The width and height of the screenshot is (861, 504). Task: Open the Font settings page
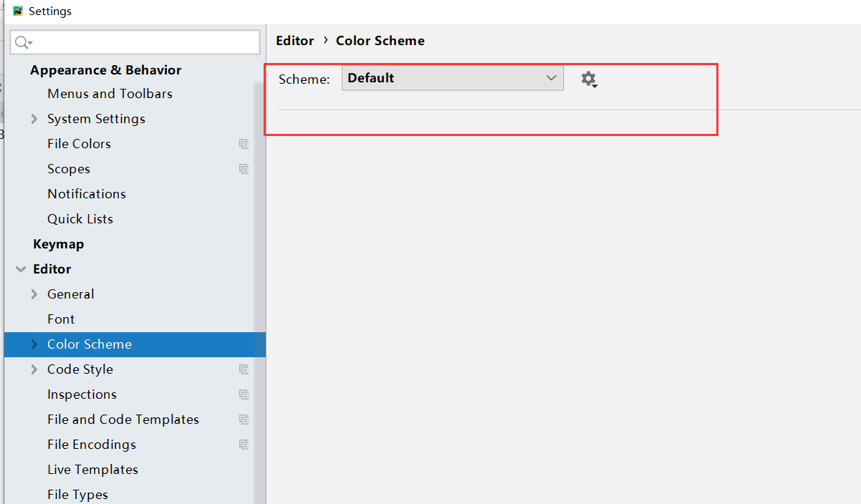61,319
